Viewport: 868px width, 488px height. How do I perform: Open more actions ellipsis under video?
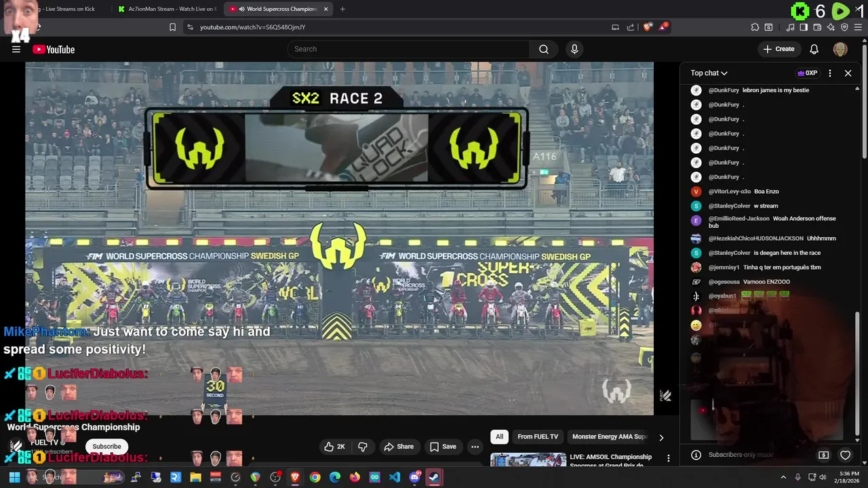[x=475, y=447]
